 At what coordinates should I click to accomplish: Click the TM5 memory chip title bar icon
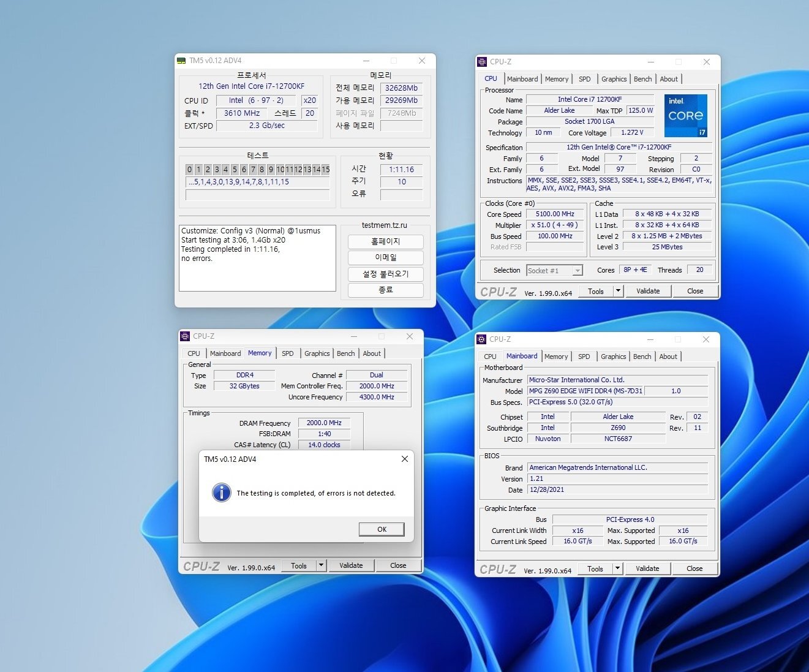pyautogui.click(x=181, y=61)
